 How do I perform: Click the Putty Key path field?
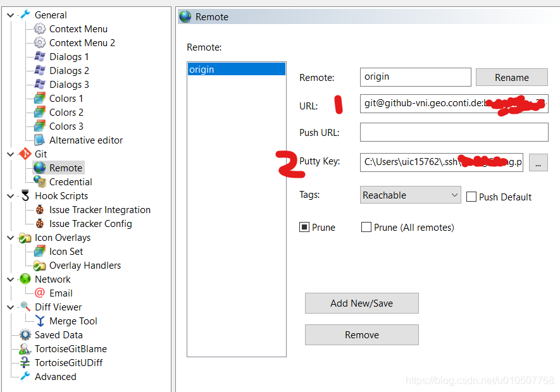(442, 162)
